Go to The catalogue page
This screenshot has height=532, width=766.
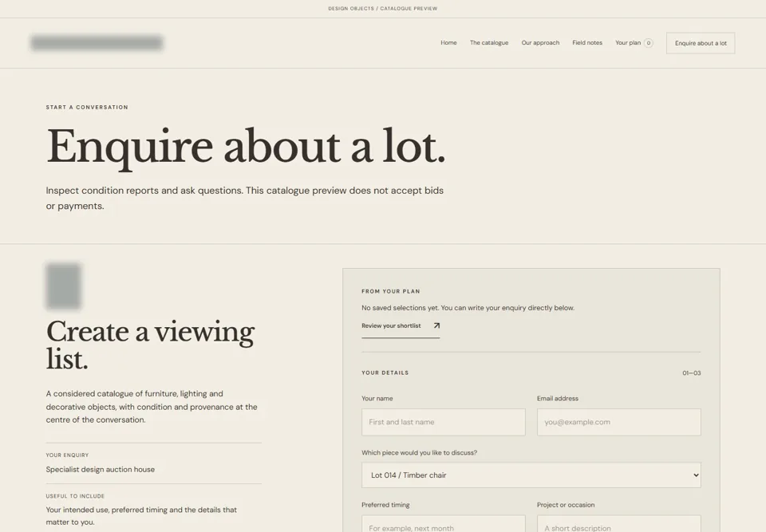tap(489, 43)
